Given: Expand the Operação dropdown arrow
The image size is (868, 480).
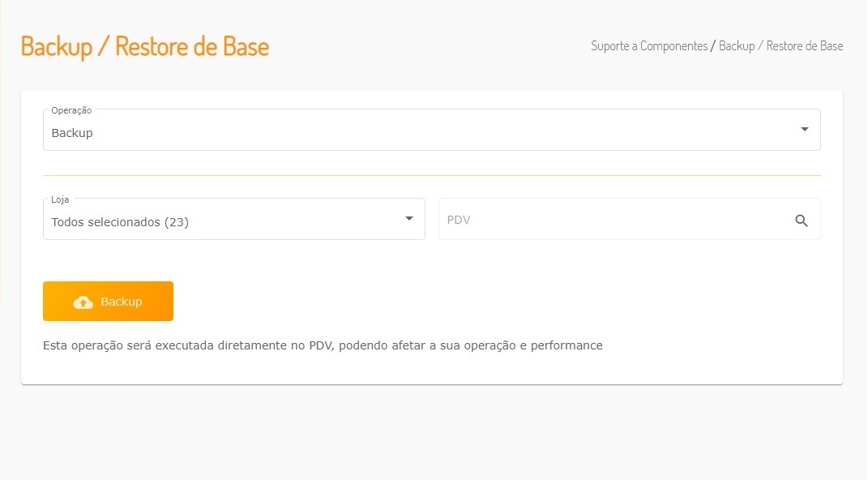Looking at the screenshot, I should pyautogui.click(x=804, y=130).
